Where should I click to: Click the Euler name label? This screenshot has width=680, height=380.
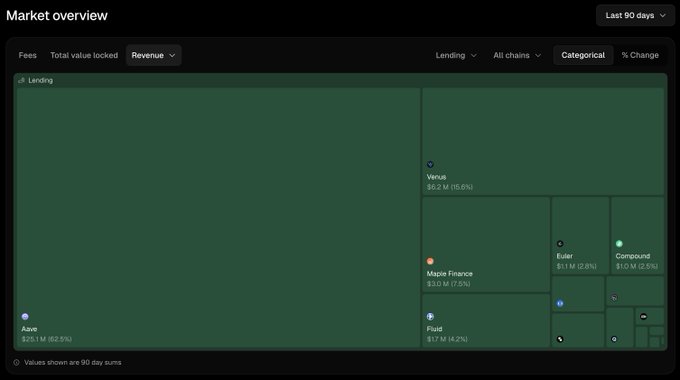pyautogui.click(x=565, y=256)
